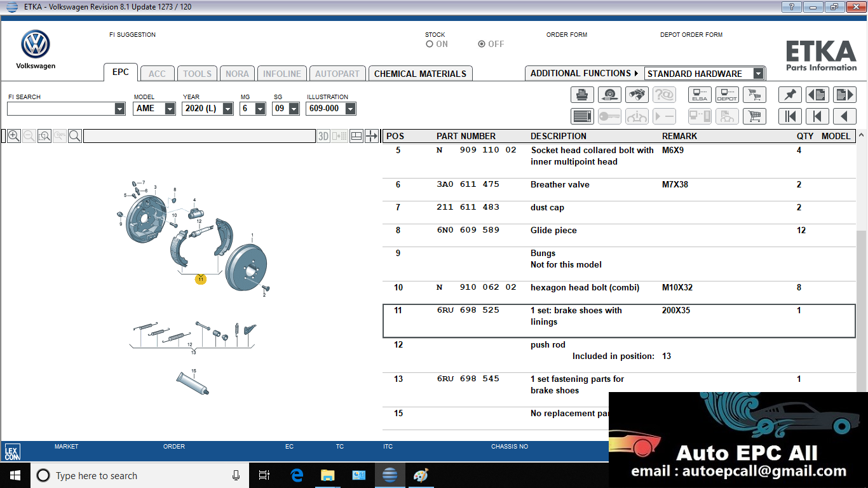The width and height of the screenshot is (868, 488).
Task: Open the MG dropdown
Action: tap(260, 109)
